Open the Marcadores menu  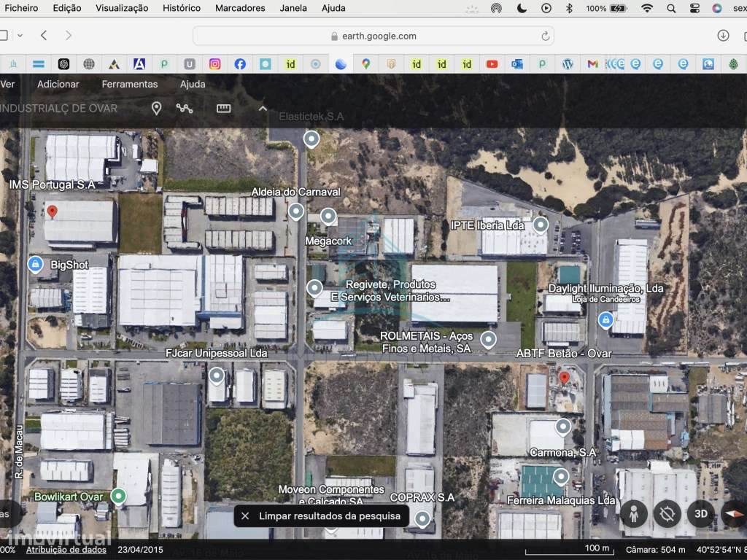tap(240, 8)
